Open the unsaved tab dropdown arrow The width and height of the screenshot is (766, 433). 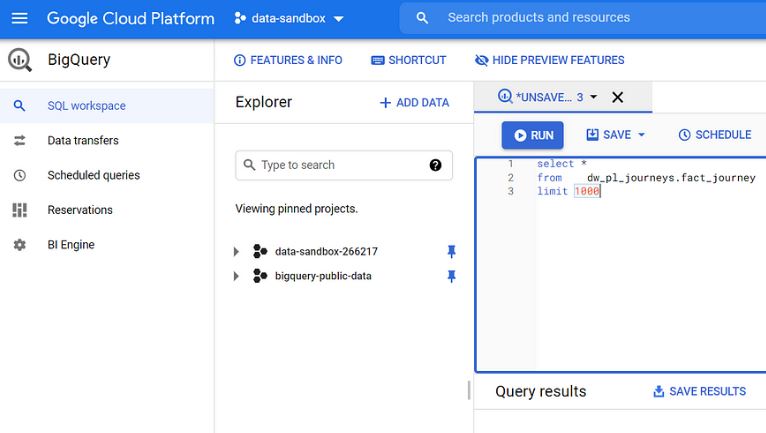[594, 97]
